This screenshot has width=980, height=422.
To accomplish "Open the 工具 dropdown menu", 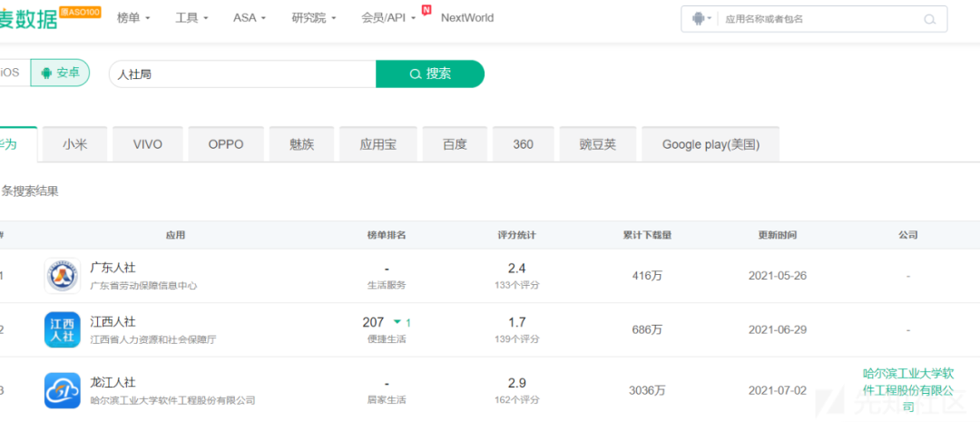I will coord(191,18).
